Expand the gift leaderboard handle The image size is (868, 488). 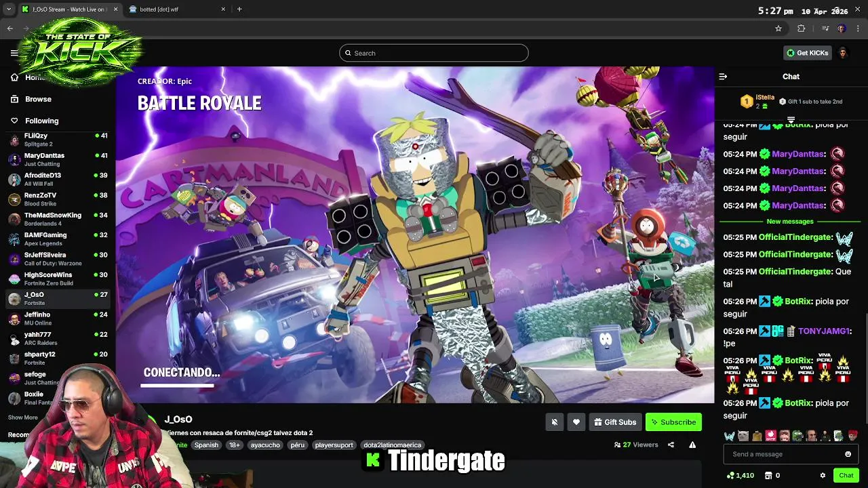pyautogui.click(x=791, y=119)
